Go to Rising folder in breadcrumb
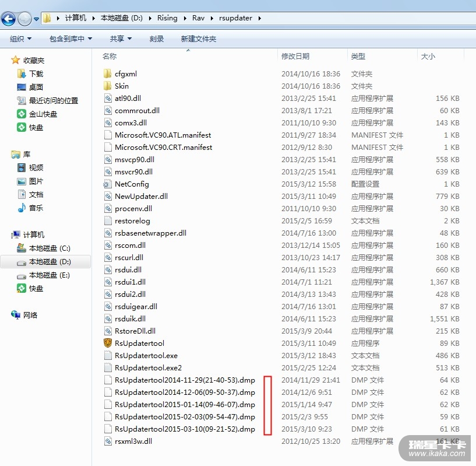476x466 pixels. tap(167, 18)
